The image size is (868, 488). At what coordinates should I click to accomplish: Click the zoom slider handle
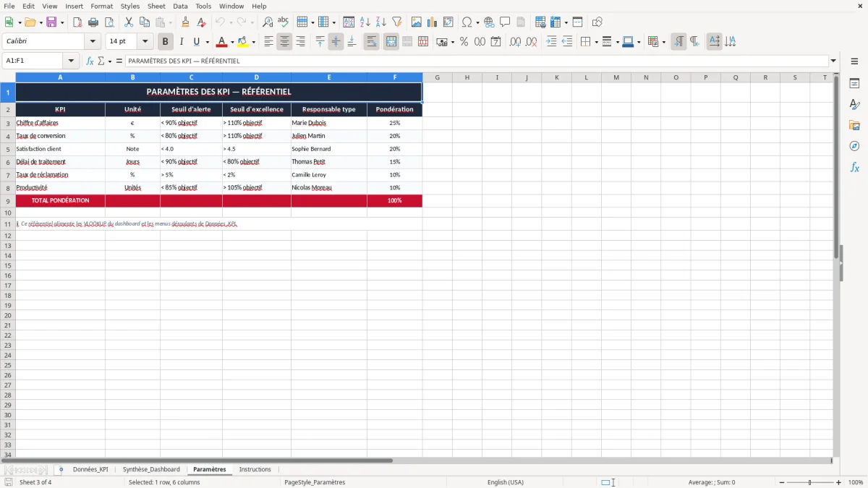[x=810, y=482]
